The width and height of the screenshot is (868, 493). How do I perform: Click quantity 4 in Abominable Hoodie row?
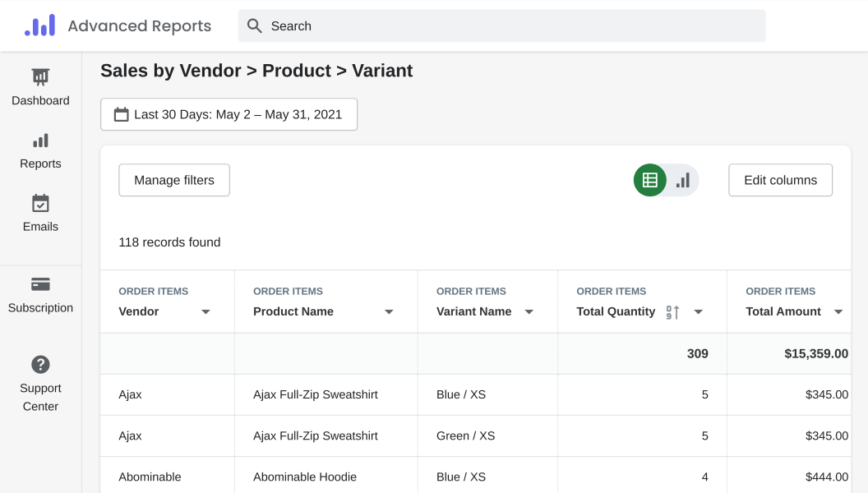(704, 477)
